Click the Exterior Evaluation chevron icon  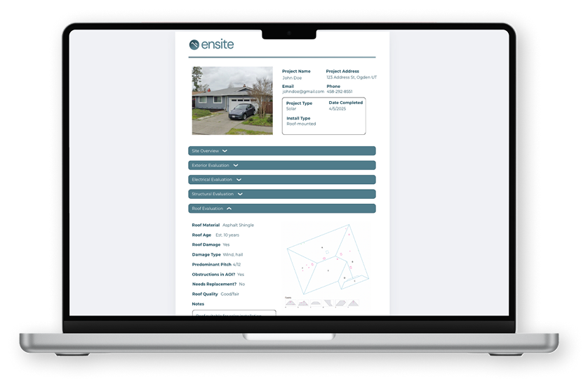coord(236,165)
